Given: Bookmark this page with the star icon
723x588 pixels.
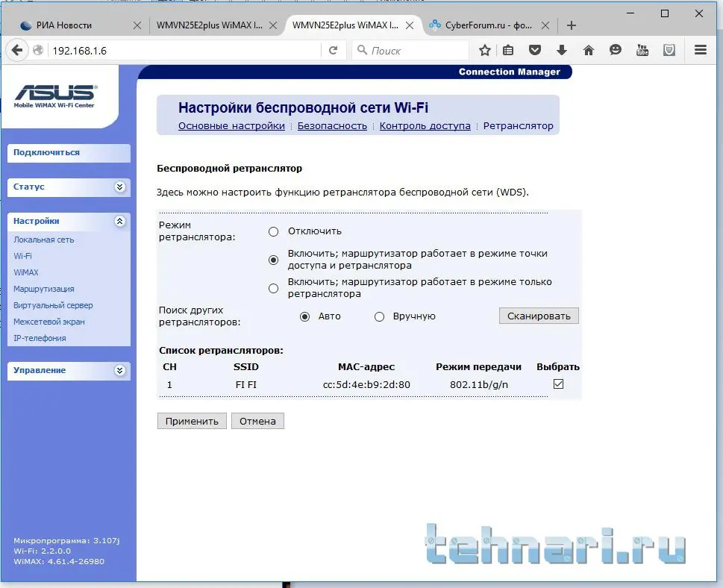Looking at the screenshot, I should pyautogui.click(x=485, y=50).
